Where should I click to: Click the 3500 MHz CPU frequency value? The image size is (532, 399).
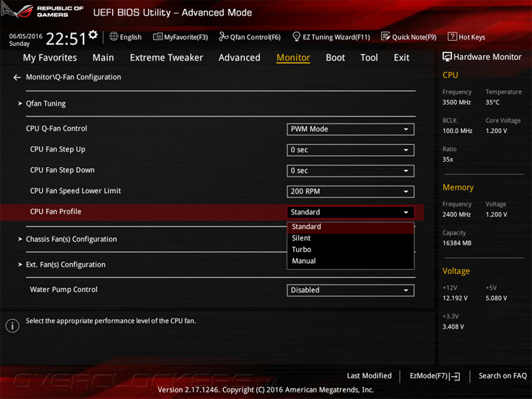pos(457,103)
